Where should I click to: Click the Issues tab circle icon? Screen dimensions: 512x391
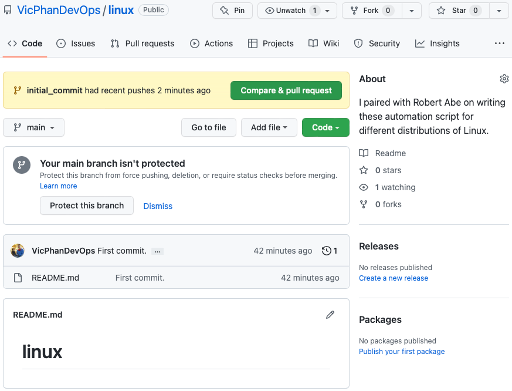click(61, 44)
